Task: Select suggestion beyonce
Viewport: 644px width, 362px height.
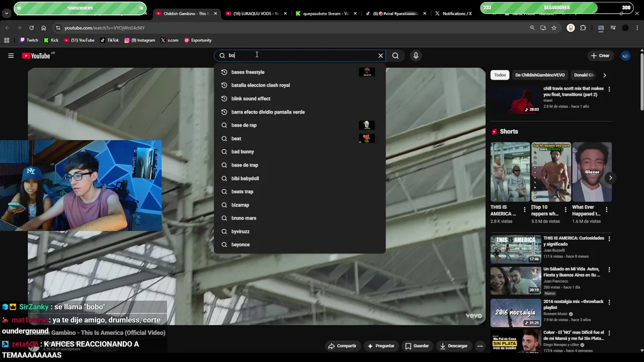Action: point(299,244)
